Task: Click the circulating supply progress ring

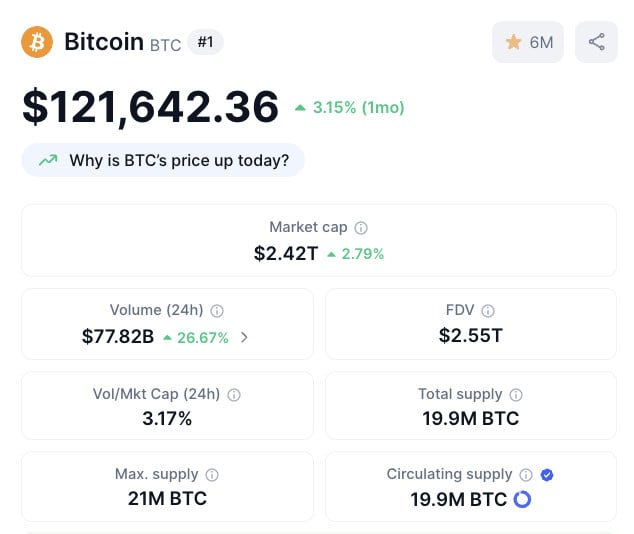Action: pos(522,499)
